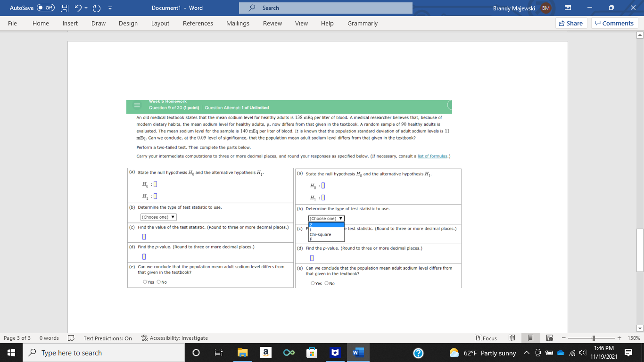Click the Word count indicator in status bar

[50, 338]
